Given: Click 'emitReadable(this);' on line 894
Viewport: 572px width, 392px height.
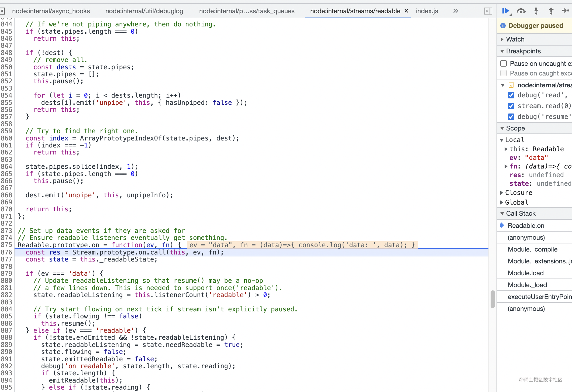Looking at the screenshot, I should [x=86, y=380].
